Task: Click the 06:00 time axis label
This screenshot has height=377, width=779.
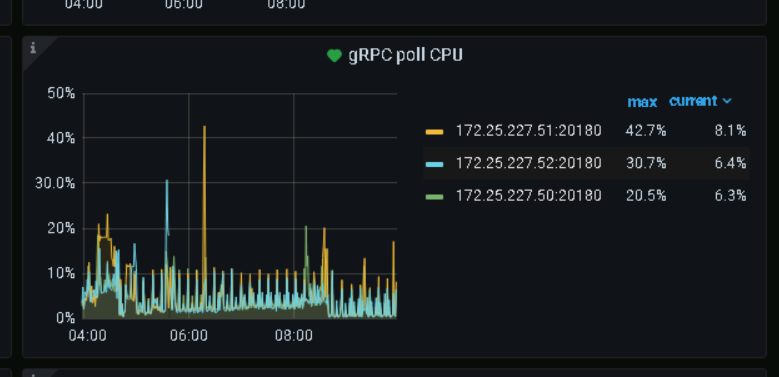Action: (x=189, y=335)
